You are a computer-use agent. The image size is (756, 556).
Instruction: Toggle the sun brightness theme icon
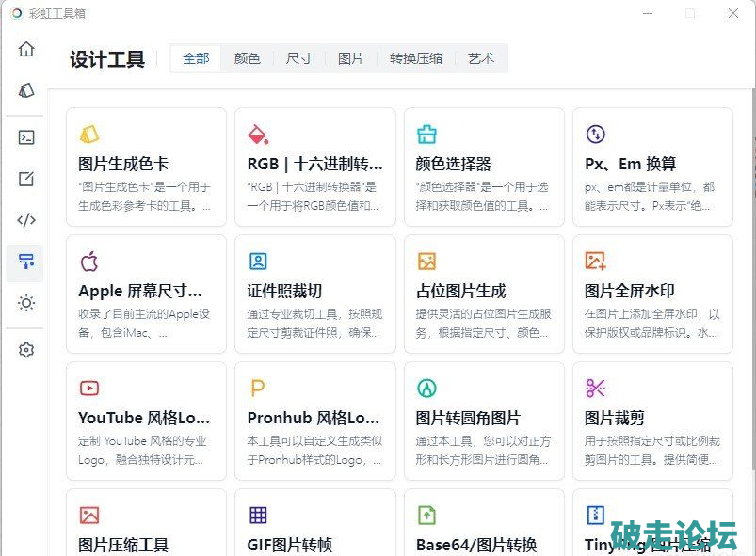tap(26, 303)
